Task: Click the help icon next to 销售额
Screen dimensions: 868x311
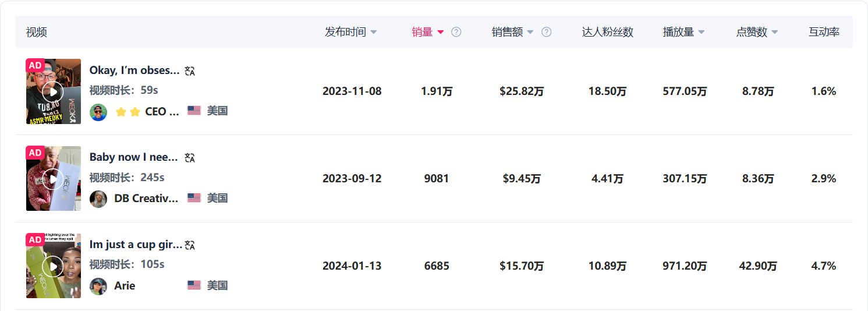Action: pos(546,32)
